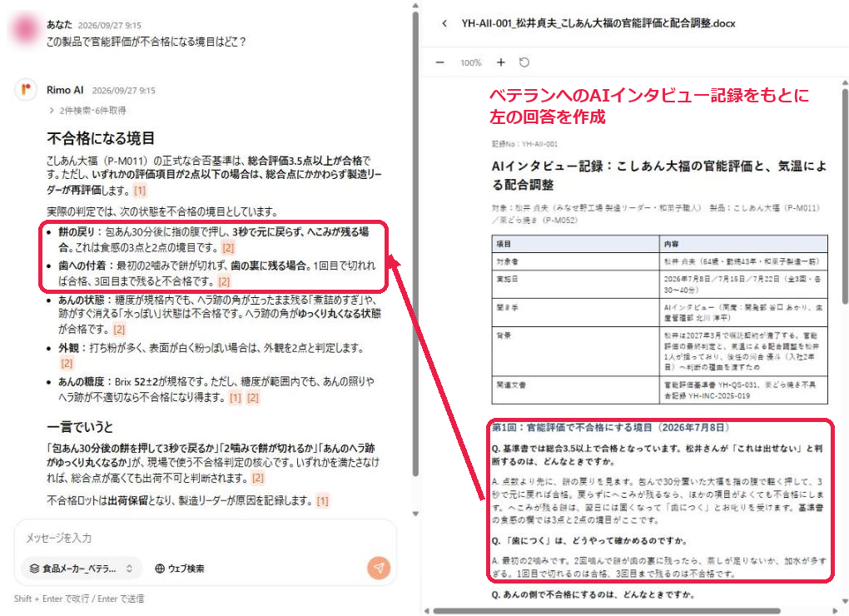Click the Rimo AI sender name
The image size is (849, 616).
click(65, 90)
